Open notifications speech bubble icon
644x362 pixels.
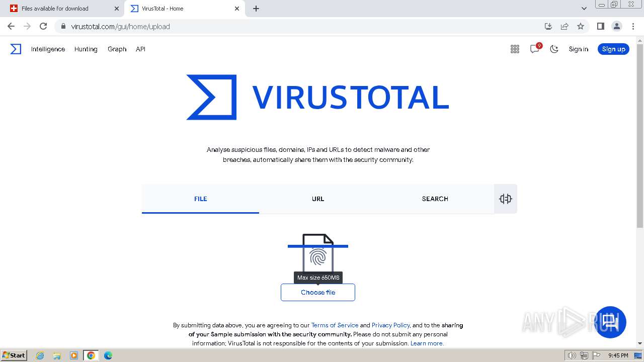tap(535, 49)
